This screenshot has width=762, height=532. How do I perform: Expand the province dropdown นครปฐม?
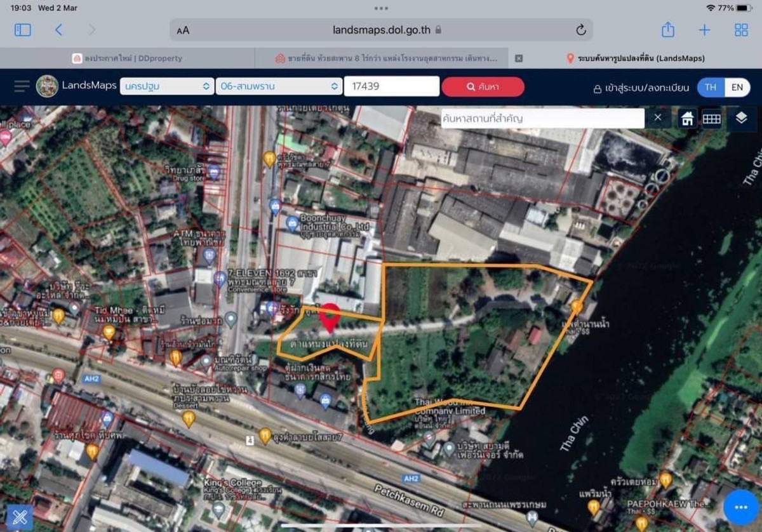167,86
